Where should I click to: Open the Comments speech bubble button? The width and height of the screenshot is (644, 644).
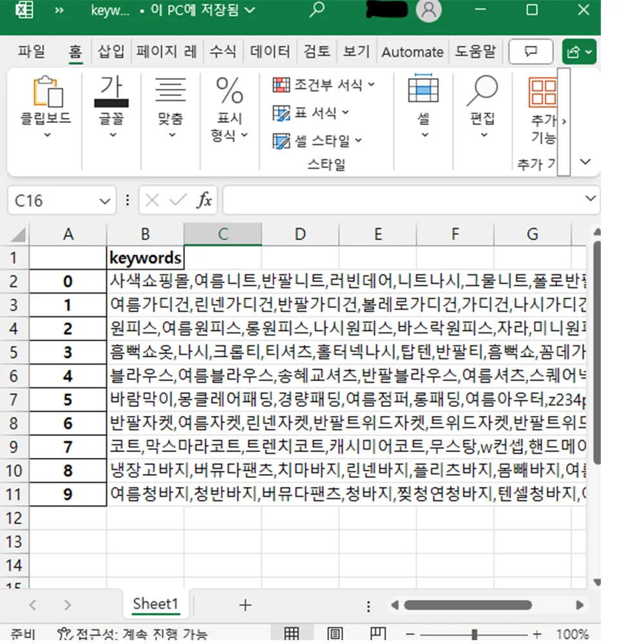(531, 52)
